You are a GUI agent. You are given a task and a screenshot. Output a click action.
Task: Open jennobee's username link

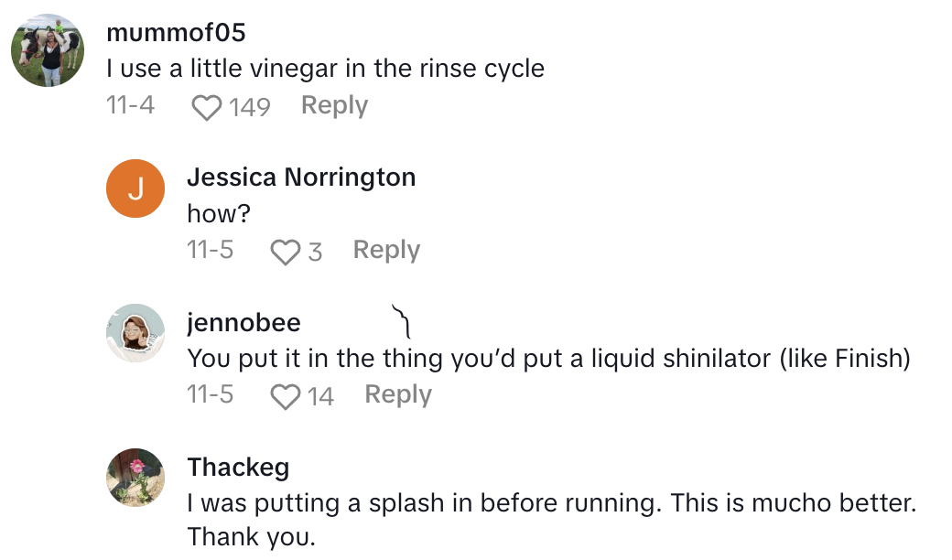[x=243, y=322]
